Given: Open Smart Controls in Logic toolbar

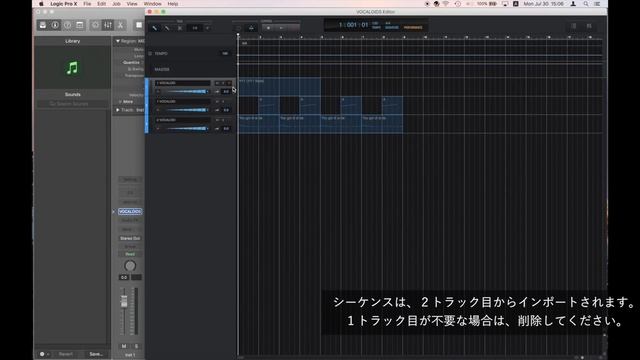Looking at the screenshot, I should click(x=95, y=25).
